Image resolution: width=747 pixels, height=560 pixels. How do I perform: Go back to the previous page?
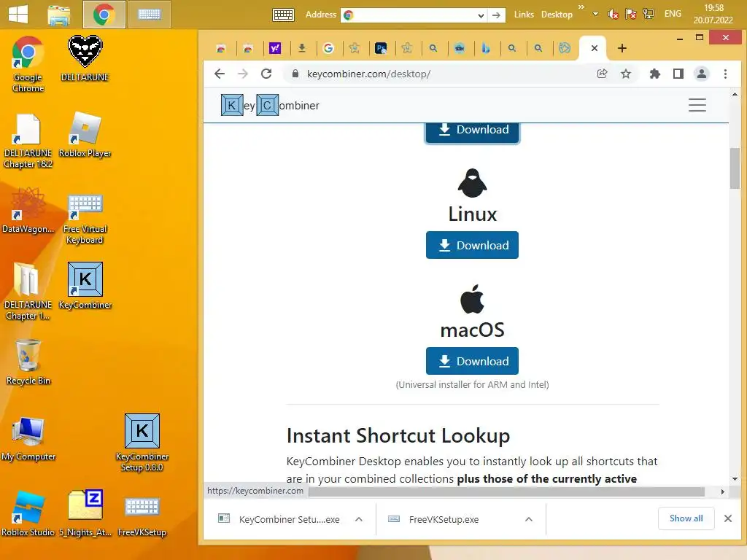tap(219, 74)
